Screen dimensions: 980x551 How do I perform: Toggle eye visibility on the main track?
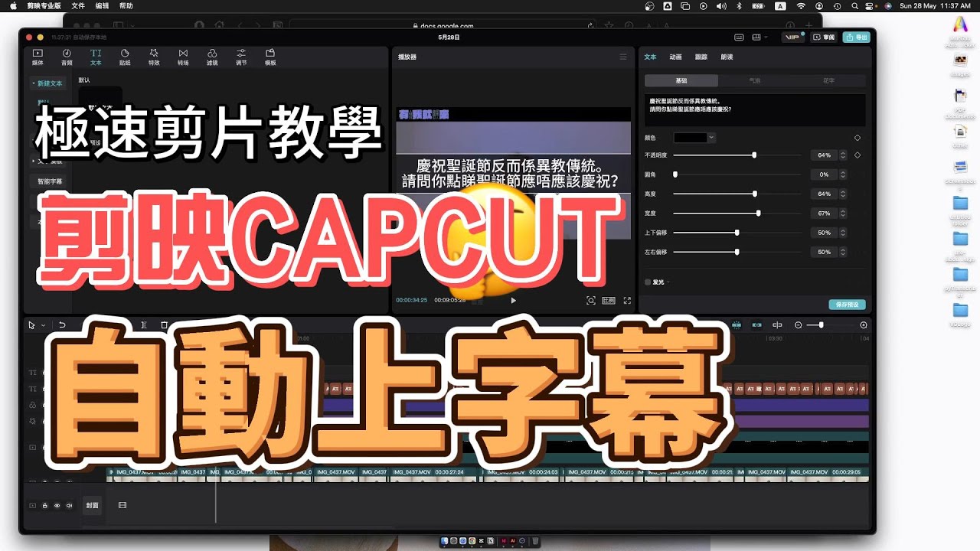pos(57,505)
